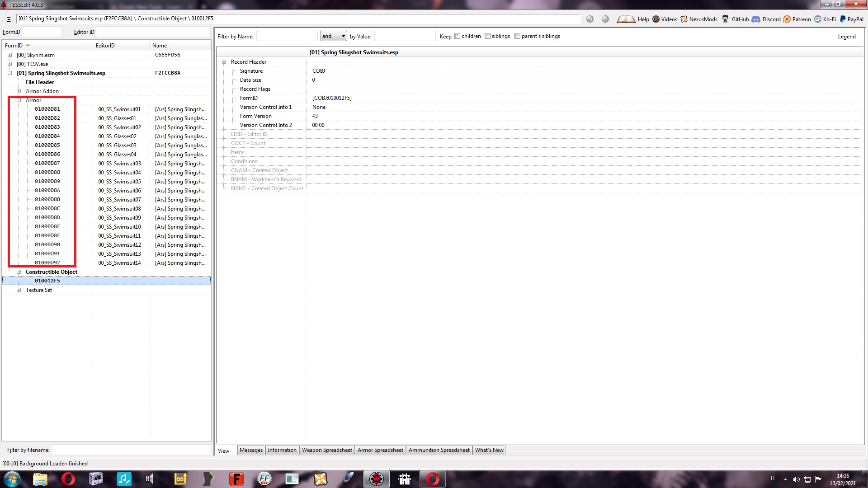Open the network icon in system tray
The height and width of the screenshot is (488, 868).
point(807,479)
